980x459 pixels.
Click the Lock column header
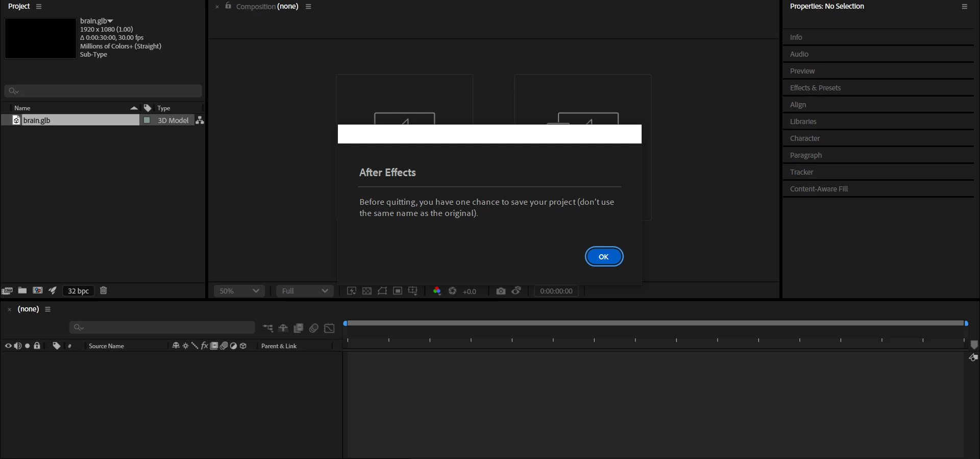pyautogui.click(x=37, y=346)
